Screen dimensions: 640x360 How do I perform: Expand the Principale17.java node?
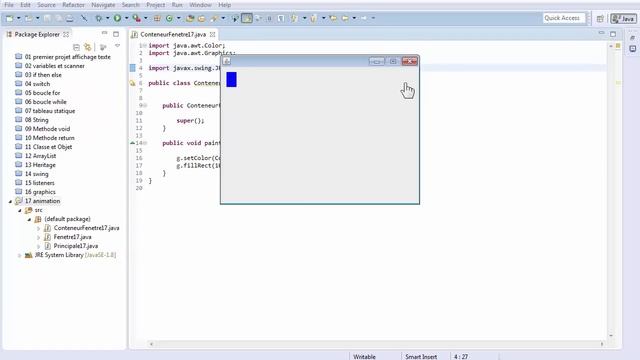pyautogui.click(x=39, y=246)
